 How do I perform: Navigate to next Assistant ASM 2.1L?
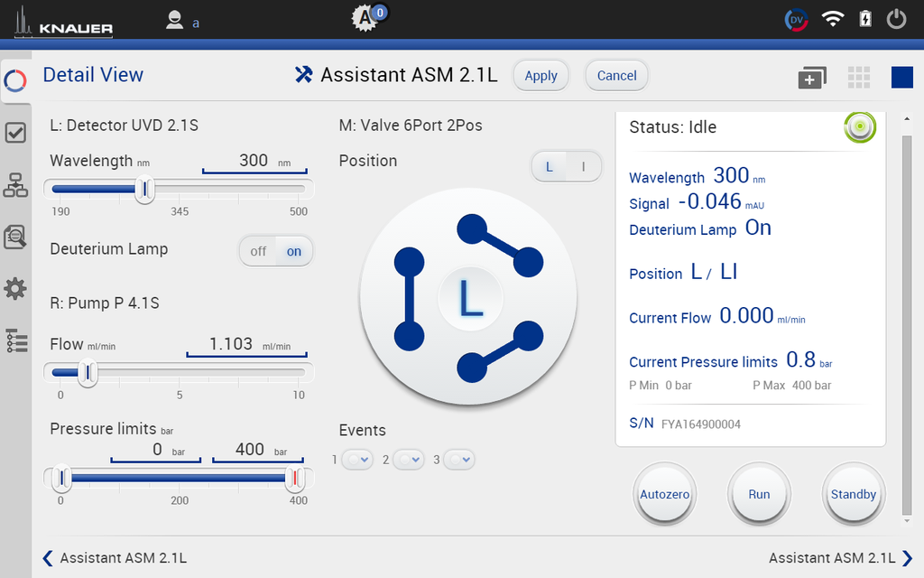click(x=909, y=558)
